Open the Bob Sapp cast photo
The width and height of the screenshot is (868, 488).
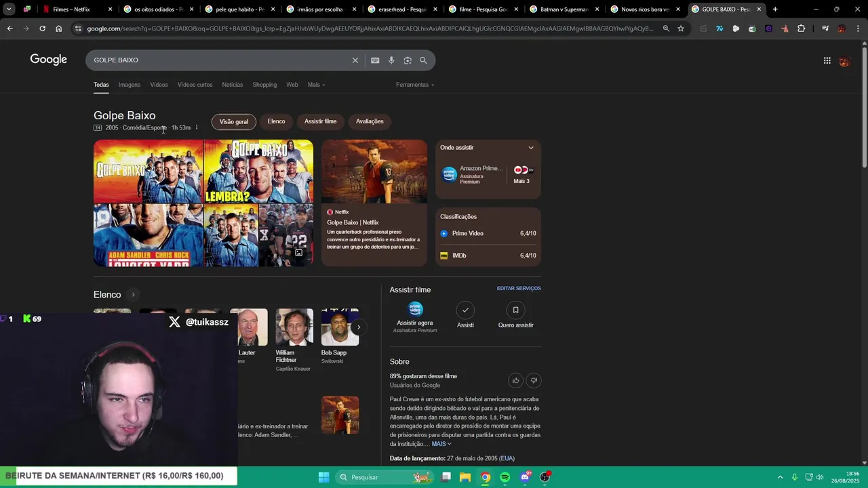click(340, 327)
